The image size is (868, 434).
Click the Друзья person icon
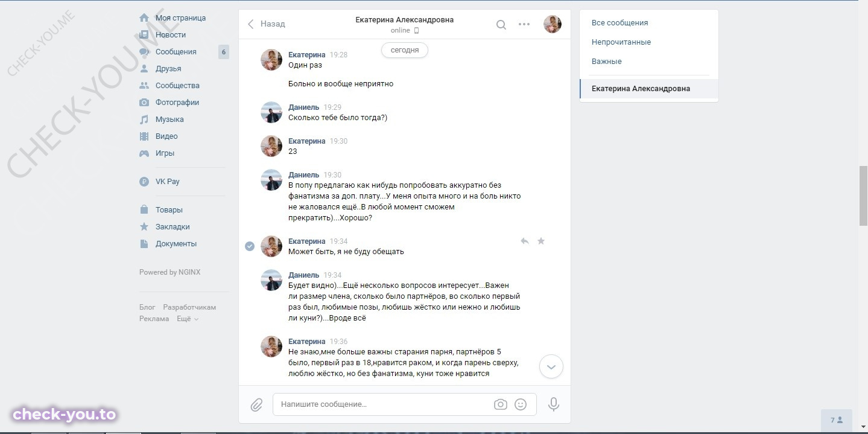[144, 69]
